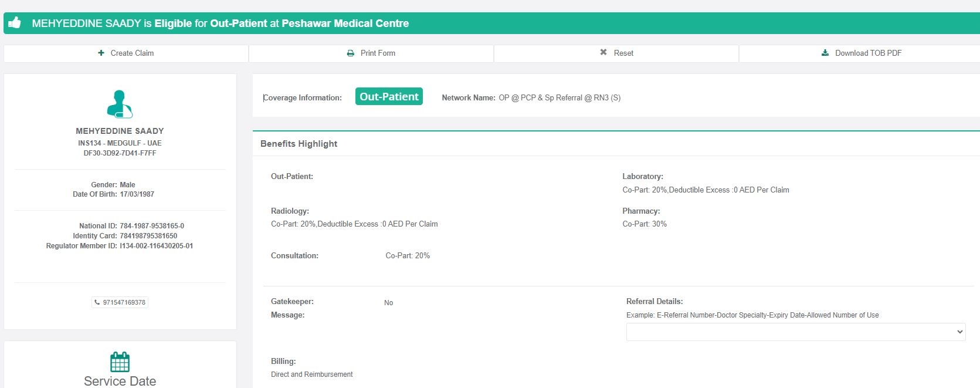Screen dimensions: 980x388
Task: Click the thumbs-up eligibility icon
Action: pyautogui.click(x=15, y=23)
